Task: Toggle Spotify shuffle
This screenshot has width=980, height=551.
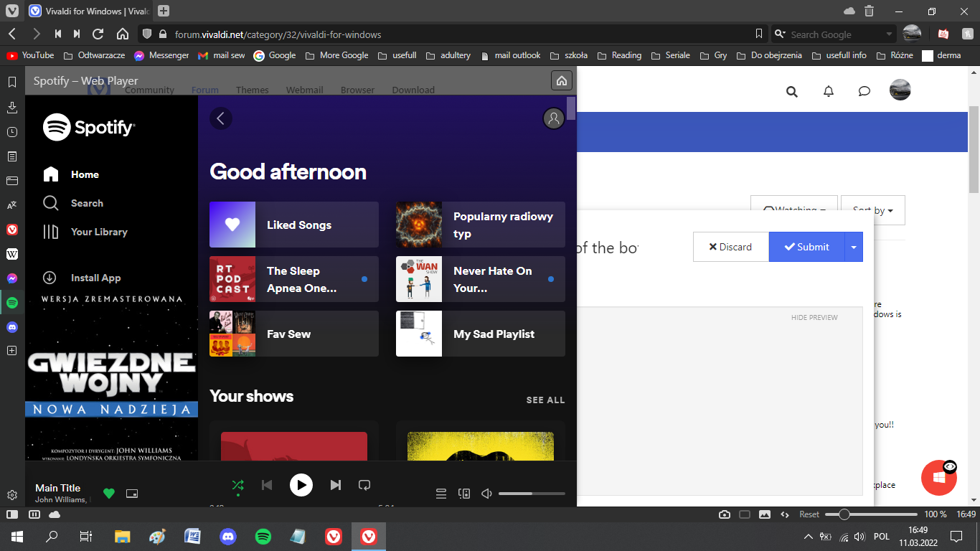Action: (x=237, y=486)
